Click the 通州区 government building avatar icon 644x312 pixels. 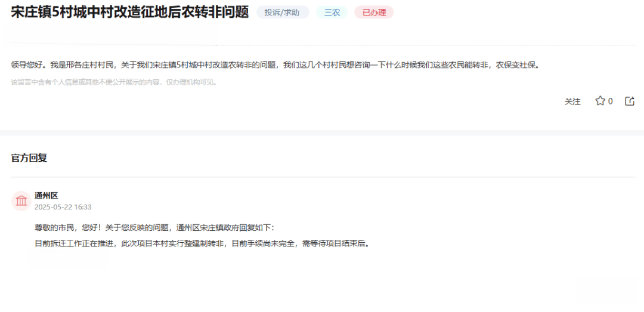pos(21,201)
